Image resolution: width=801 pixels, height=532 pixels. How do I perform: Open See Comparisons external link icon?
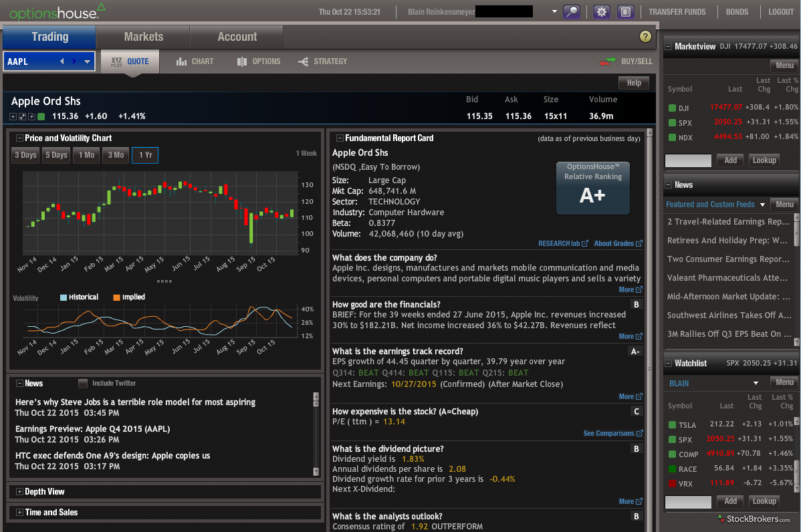639,433
